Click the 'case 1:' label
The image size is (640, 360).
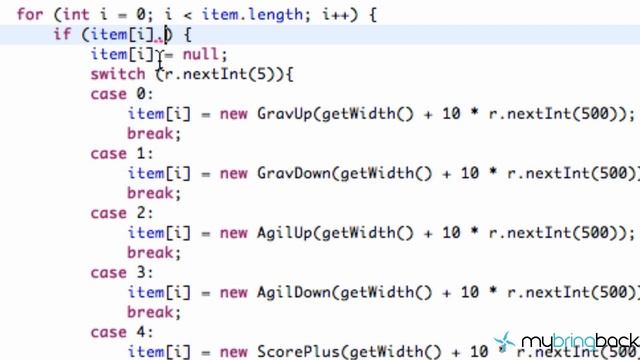122,153
